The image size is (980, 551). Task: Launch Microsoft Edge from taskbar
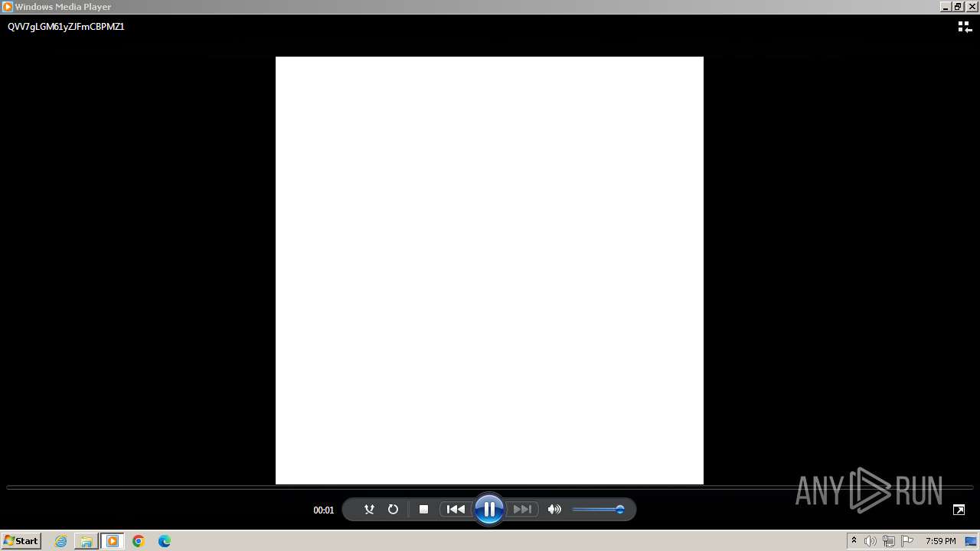[x=165, y=541]
